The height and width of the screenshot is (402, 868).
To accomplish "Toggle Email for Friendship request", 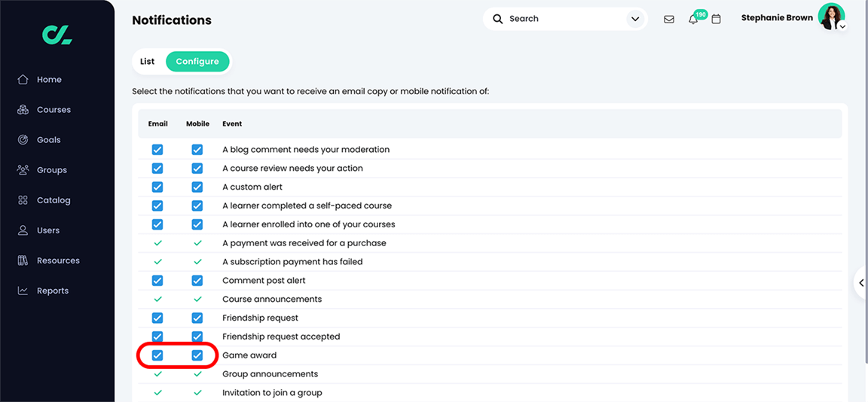I will pos(157,318).
